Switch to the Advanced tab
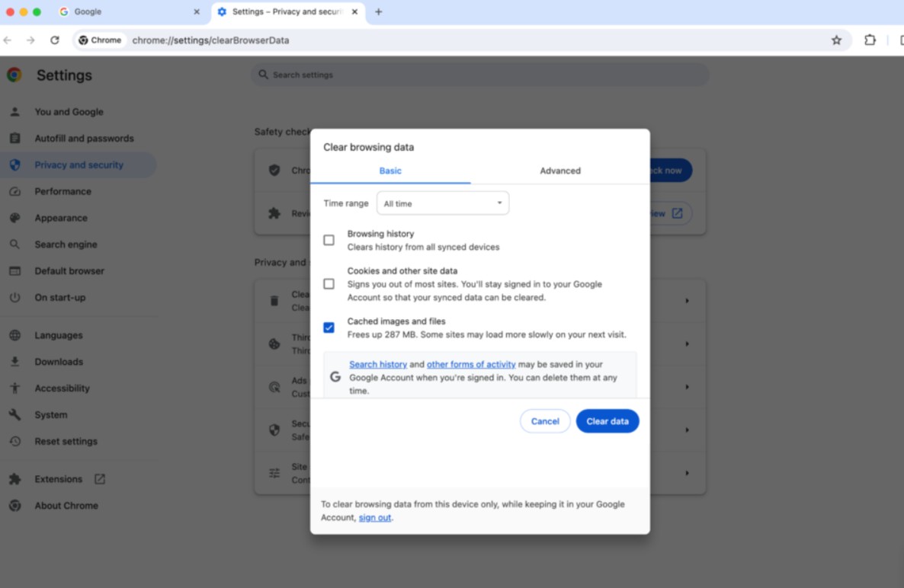Screen dimensions: 904x588 (x=559, y=171)
